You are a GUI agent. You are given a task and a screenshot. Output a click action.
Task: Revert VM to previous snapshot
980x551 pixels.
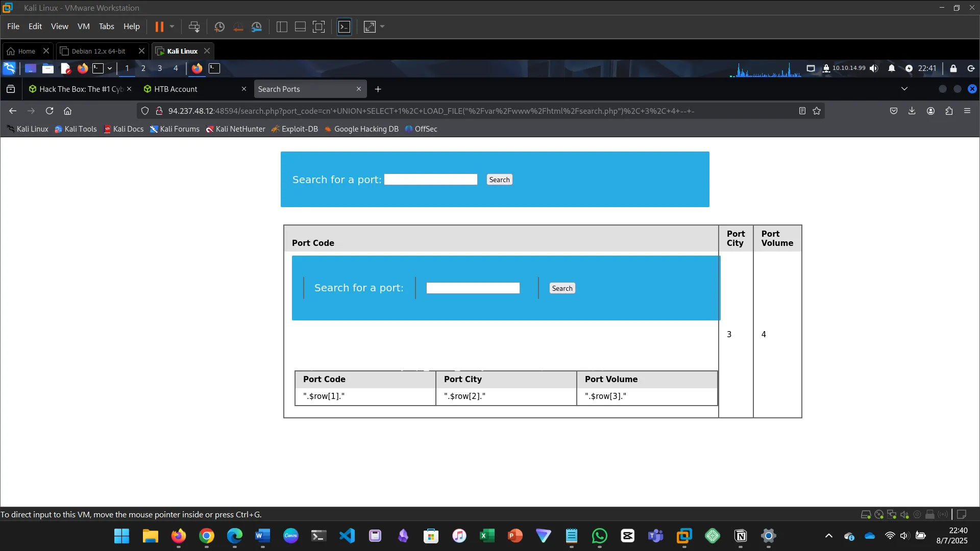point(238,27)
